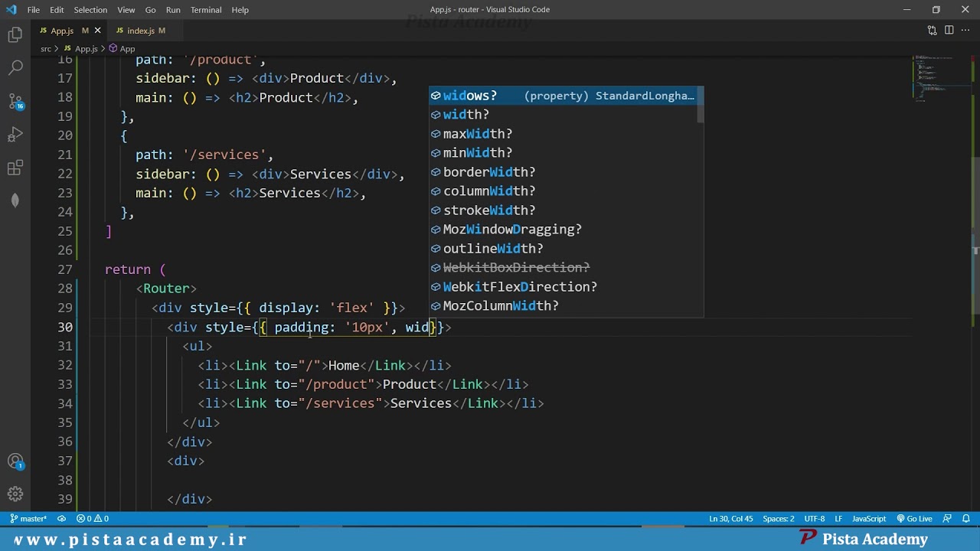Split the editor right
Viewport: 980px width, 551px height.
pos(949,31)
